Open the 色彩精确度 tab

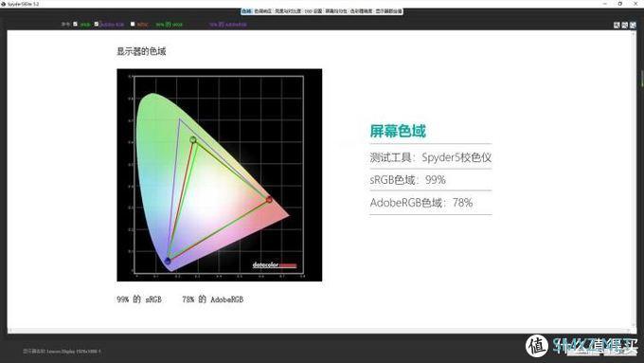click(361, 11)
